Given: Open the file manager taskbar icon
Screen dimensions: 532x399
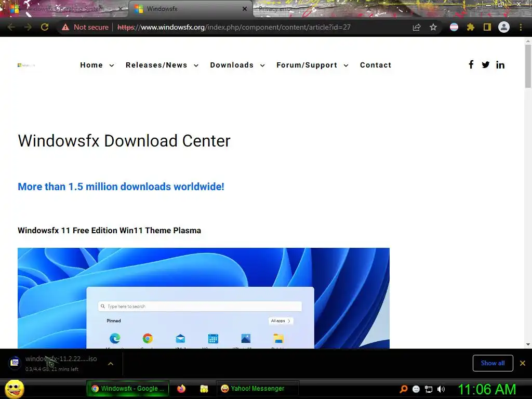Looking at the screenshot, I should point(204,389).
